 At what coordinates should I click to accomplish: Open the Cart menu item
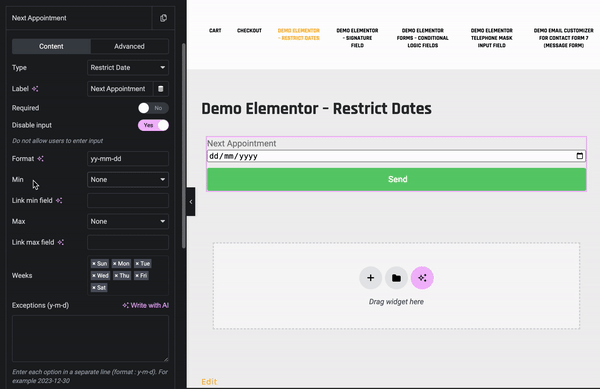click(x=215, y=30)
